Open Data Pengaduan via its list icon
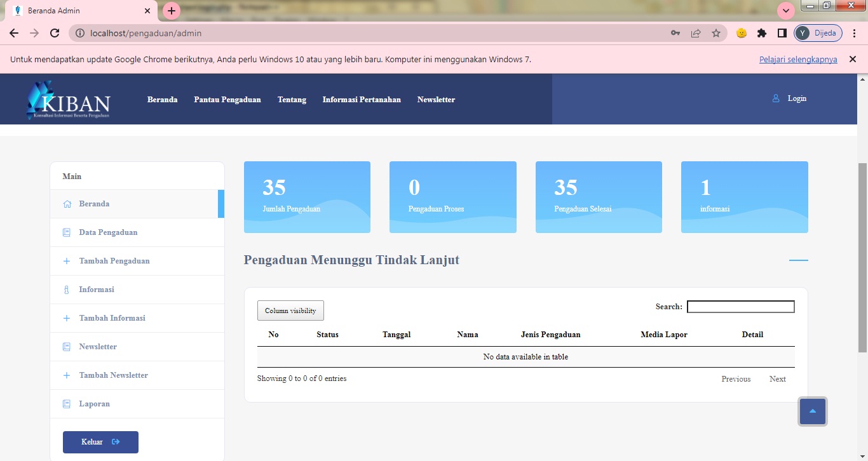Image resolution: width=868 pixels, height=461 pixels. 66,232
